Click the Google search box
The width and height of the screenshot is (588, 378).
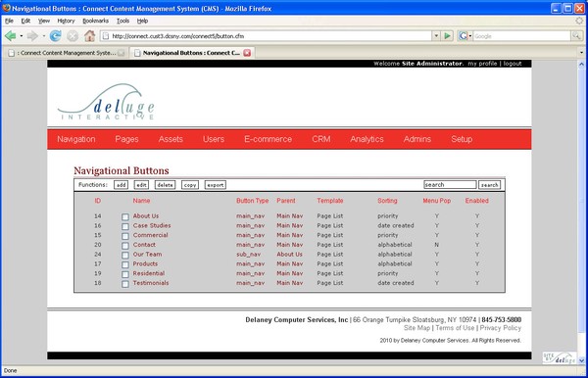pyautogui.click(x=521, y=36)
